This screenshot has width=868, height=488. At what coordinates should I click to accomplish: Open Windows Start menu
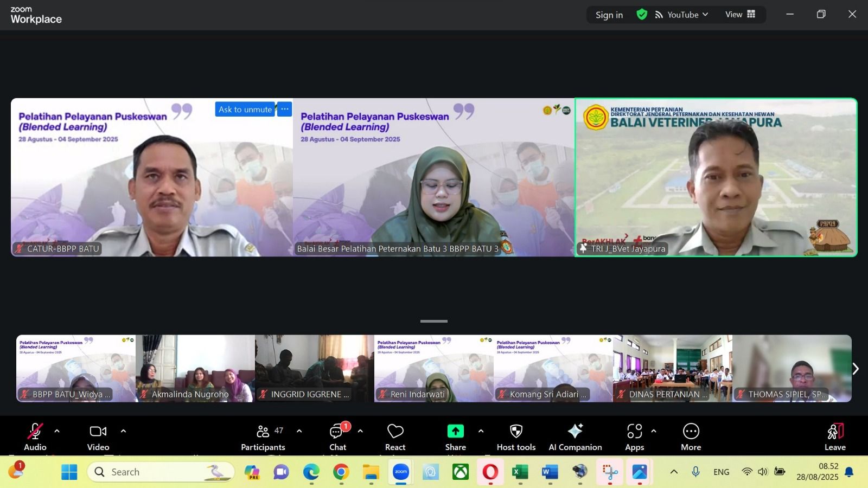pos(69,472)
